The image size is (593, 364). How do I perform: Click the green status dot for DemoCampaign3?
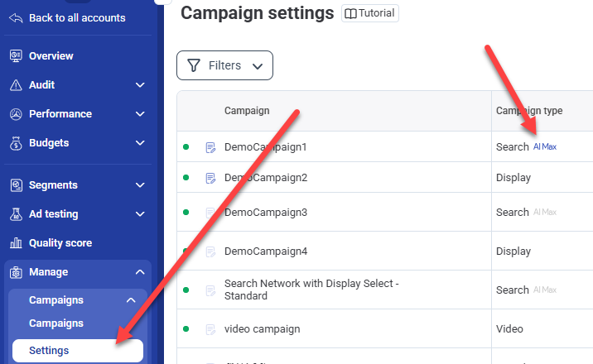click(186, 213)
